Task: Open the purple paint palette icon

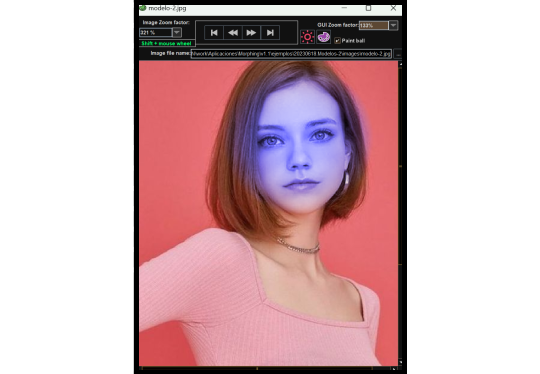Action: pos(323,37)
